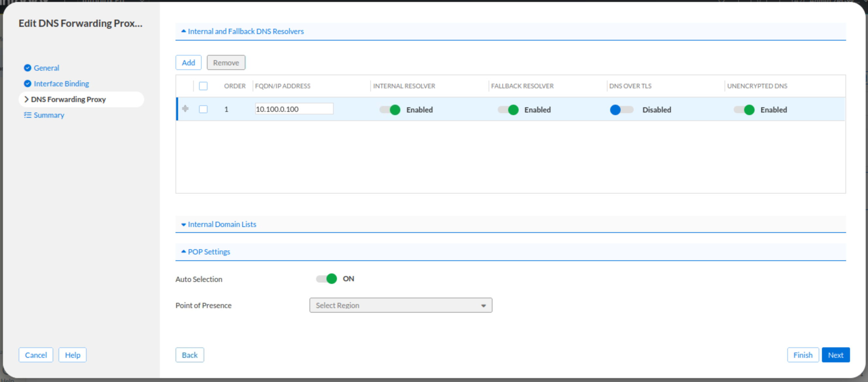This screenshot has height=382, width=868.
Task: Enable the DNS over TLS toggle
Action: click(621, 110)
